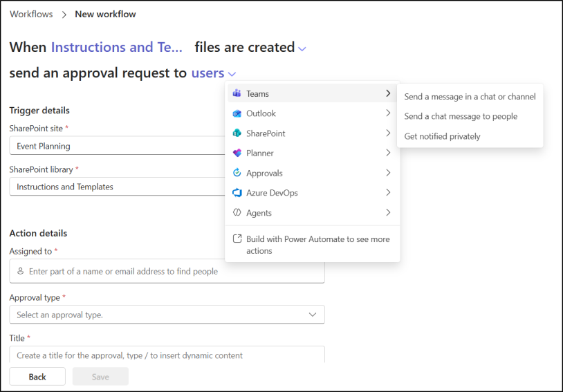Select the Azure DevOps menu entry

coord(312,193)
